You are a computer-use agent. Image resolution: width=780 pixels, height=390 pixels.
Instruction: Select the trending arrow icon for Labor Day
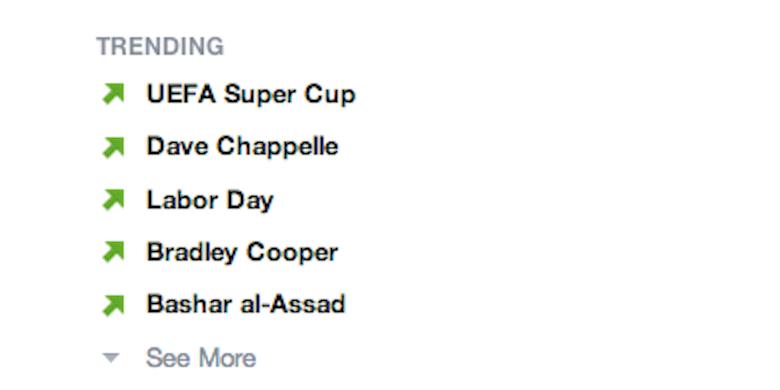[x=113, y=200]
